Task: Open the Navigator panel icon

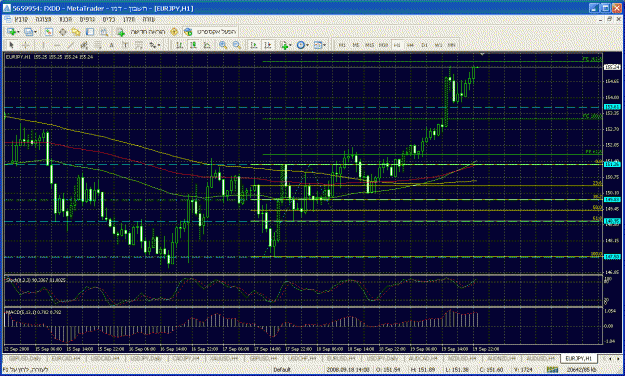Action: [76, 31]
